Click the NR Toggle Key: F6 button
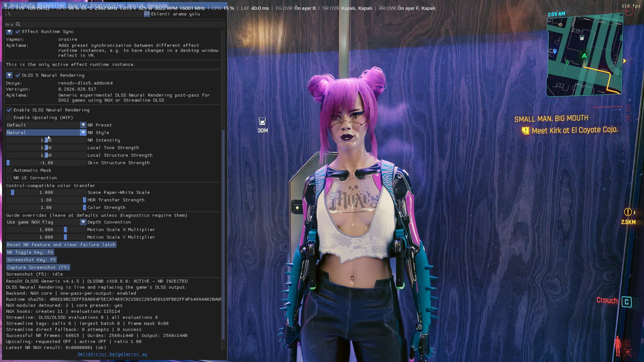The width and height of the screenshot is (644, 362). pos(30,252)
